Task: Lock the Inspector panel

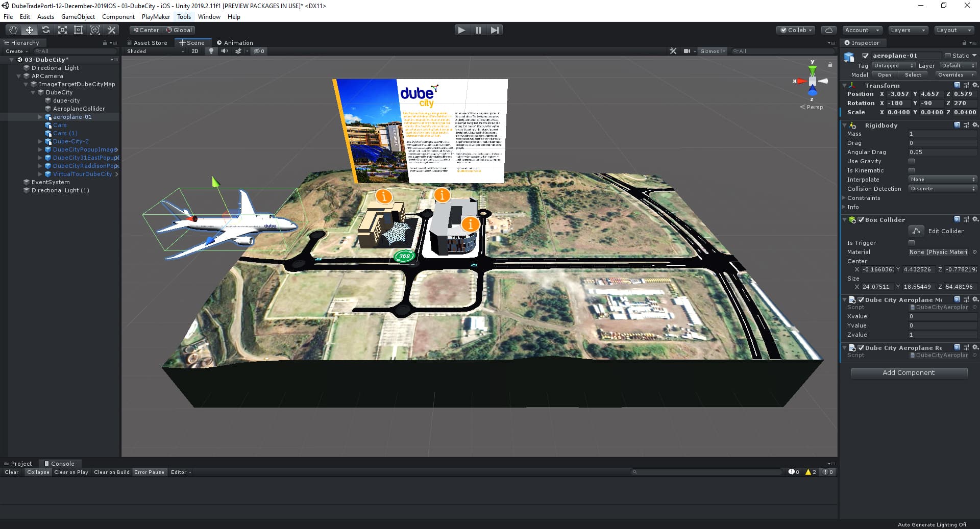Action: 964,43
